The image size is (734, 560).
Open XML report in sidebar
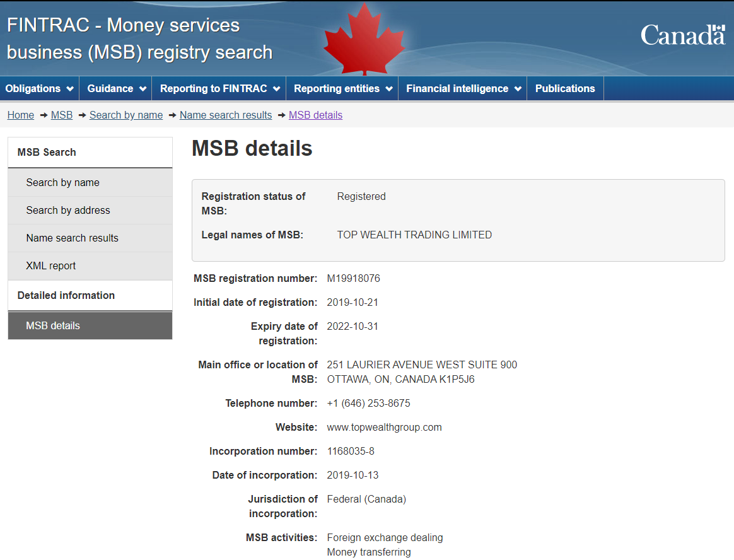coord(90,266)
